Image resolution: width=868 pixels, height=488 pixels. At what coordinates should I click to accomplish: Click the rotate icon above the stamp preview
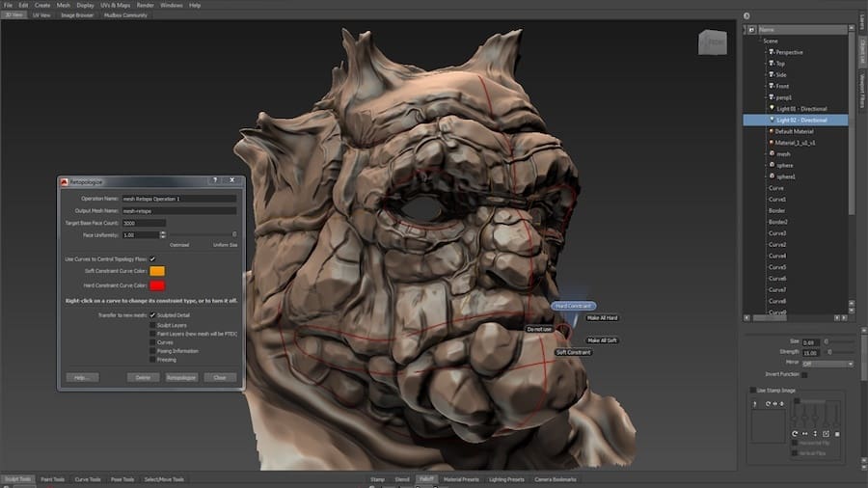pyautogui.click(x=768, y=404)
